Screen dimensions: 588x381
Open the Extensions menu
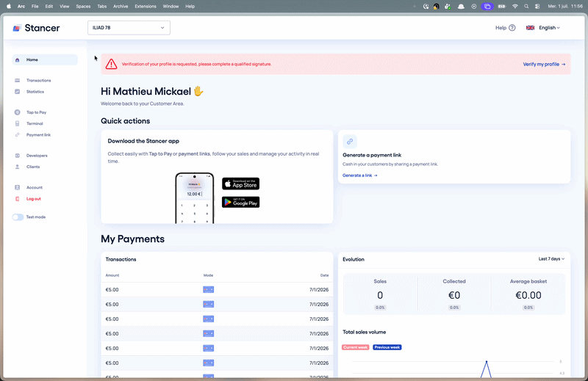click(x=146, y=7)
